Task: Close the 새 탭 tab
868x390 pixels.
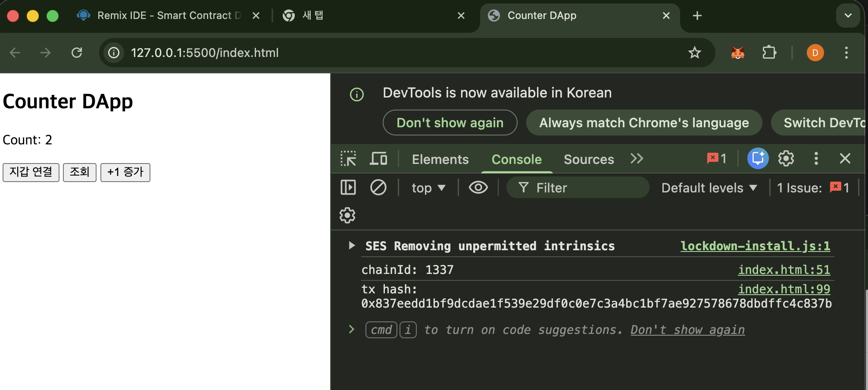Action: tap(461, 16)
